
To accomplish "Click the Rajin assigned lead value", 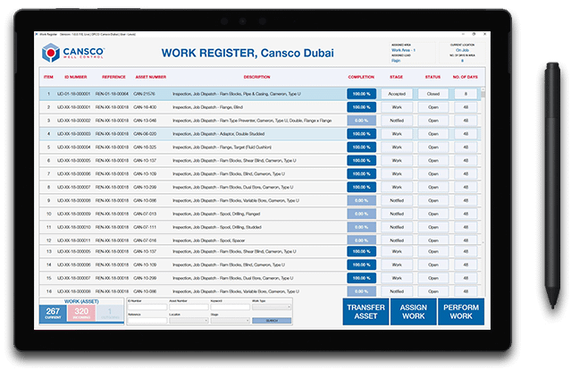I will click(396, 61).
